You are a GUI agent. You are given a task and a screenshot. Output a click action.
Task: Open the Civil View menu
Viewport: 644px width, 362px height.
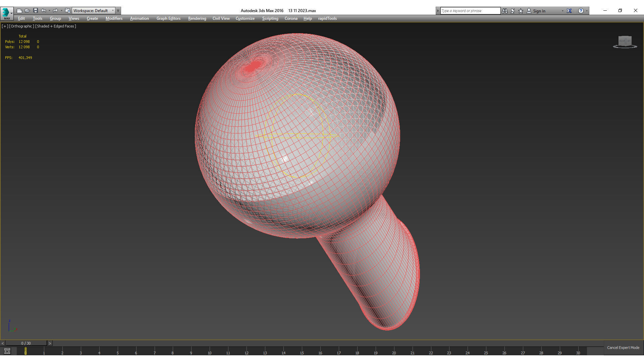[221, 18]
